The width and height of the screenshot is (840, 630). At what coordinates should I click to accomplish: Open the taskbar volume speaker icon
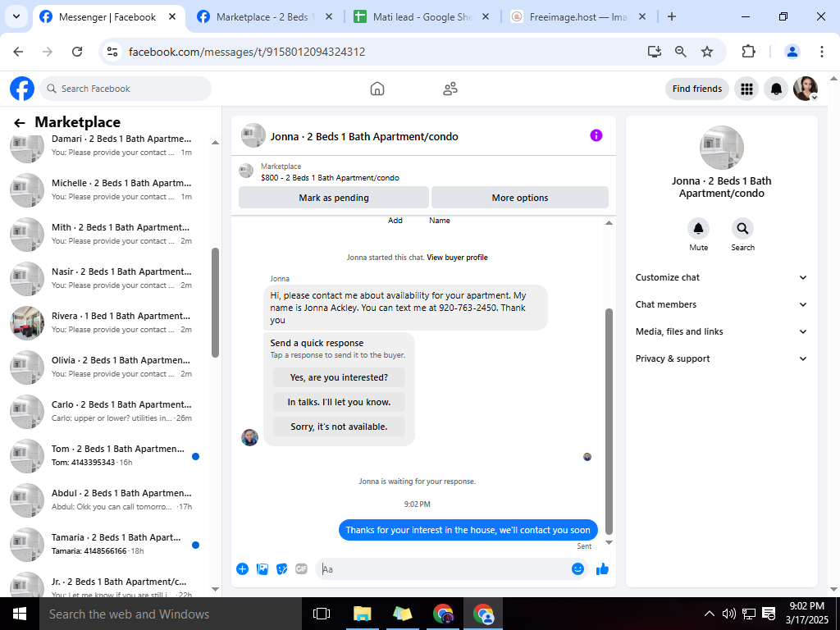[x=728, y=614]
